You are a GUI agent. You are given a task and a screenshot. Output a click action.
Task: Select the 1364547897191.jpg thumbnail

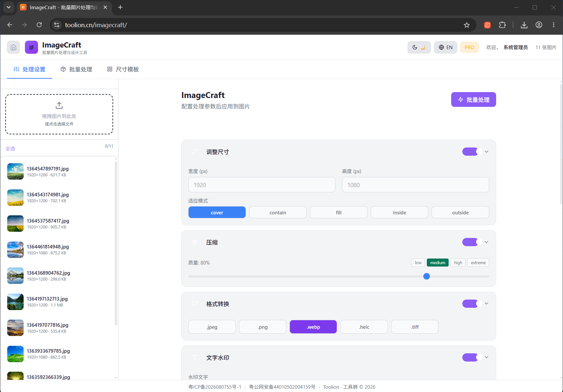tap(15, 171)
